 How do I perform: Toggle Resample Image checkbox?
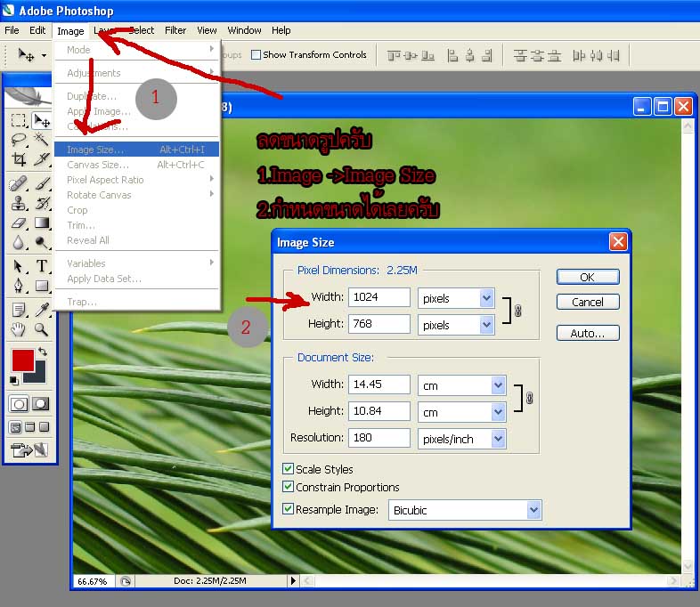(288, 509)
